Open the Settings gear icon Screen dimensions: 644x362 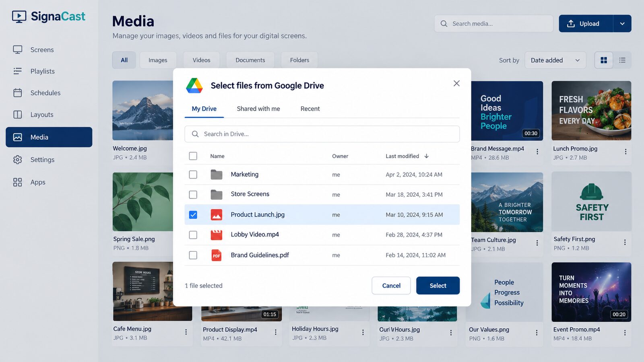[x=18, y=160]
